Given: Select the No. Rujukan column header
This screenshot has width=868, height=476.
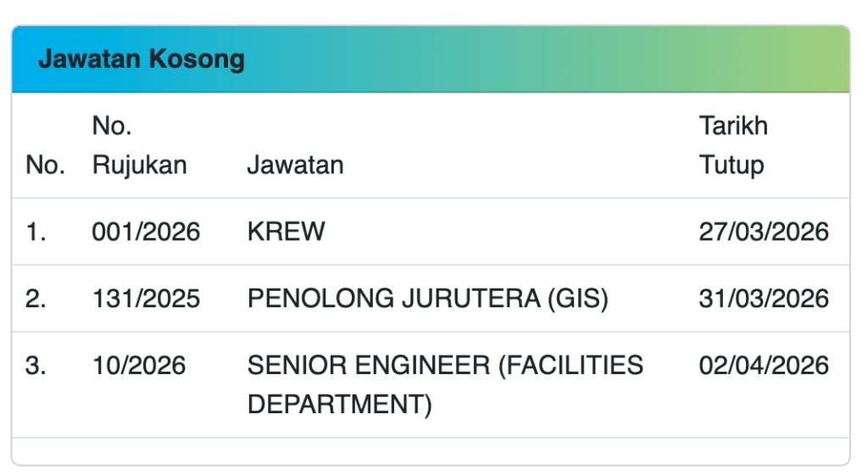Looking at the screenshot, I should coord(139,145).
